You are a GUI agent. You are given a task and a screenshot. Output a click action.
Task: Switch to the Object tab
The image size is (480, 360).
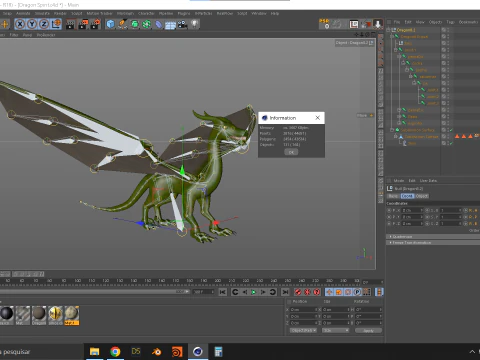(x=422, y=196)
